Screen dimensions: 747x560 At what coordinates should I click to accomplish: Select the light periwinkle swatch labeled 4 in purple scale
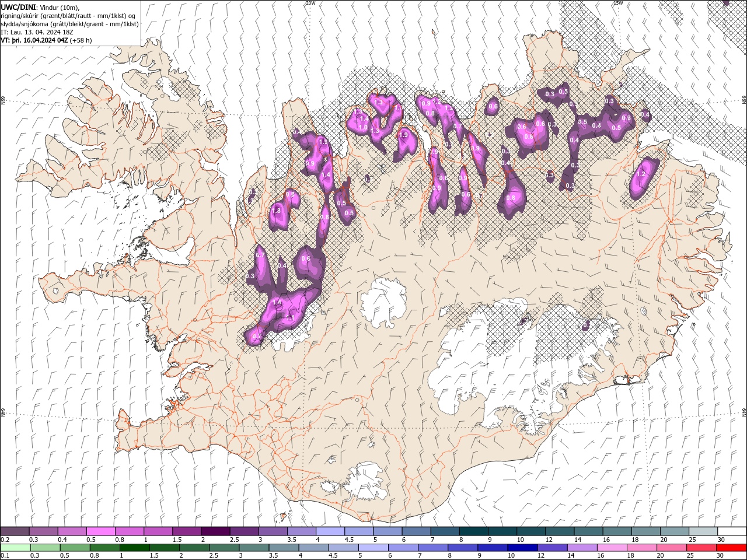[x=330, y=531]
